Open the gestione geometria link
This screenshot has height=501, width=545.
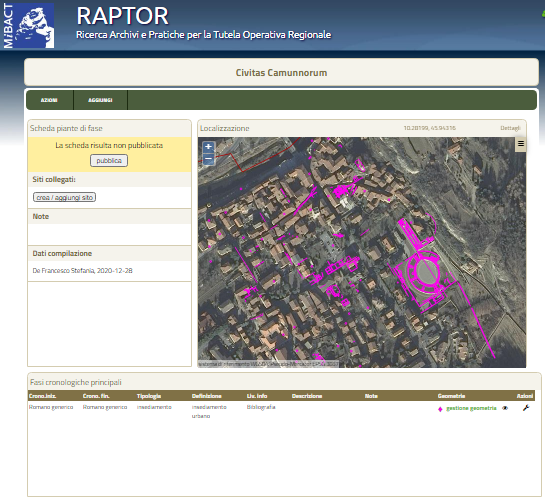click(x=471, y=408)
